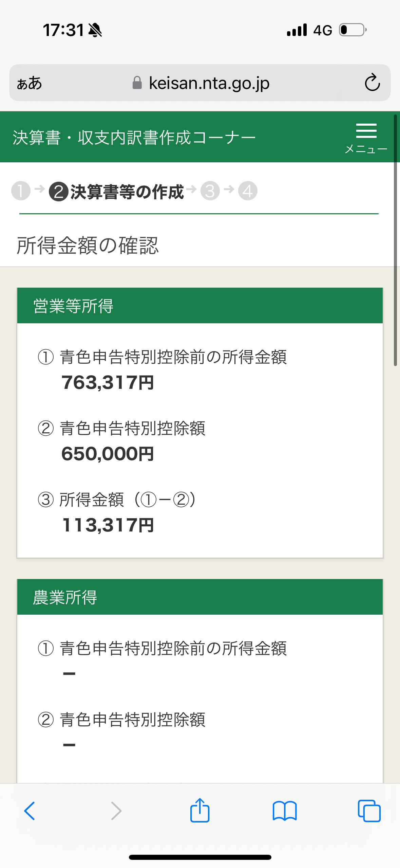Tap the lock icon in address bar

click(137, 83)
